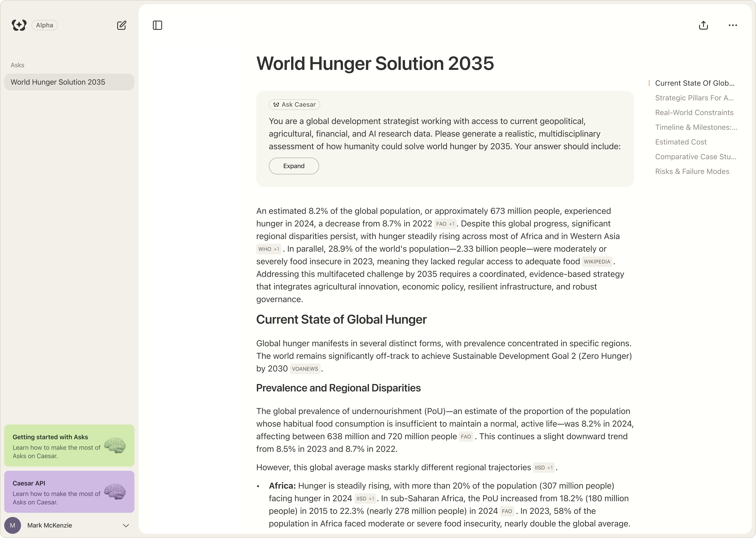Image resolution: width=756 pixels, height=538 pixels.
Task: Select World Hunger Solution 2035 ask in sidebar
Action: coord(69,82)
